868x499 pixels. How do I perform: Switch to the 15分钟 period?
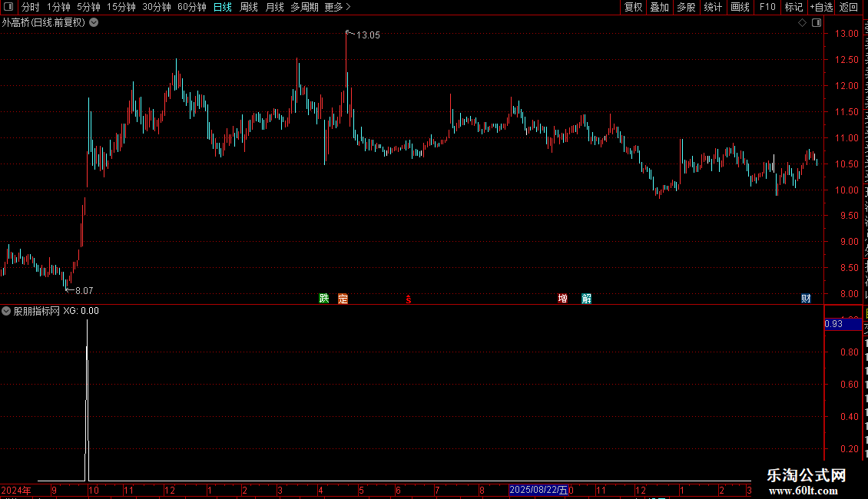pyautogui.click(x=121, y=7)
